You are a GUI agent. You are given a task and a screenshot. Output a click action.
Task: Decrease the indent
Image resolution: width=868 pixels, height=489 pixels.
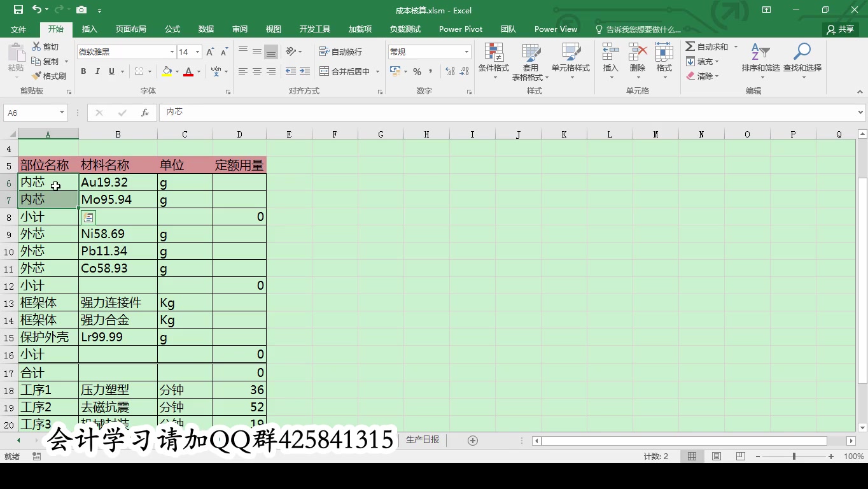click(291, 71)
